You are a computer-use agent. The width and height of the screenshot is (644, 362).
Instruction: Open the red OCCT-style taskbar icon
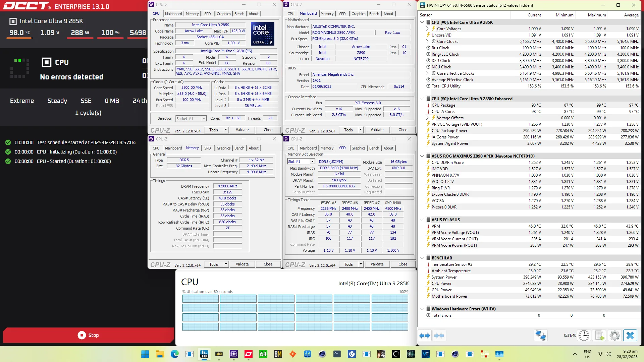(x=249, y=354)
